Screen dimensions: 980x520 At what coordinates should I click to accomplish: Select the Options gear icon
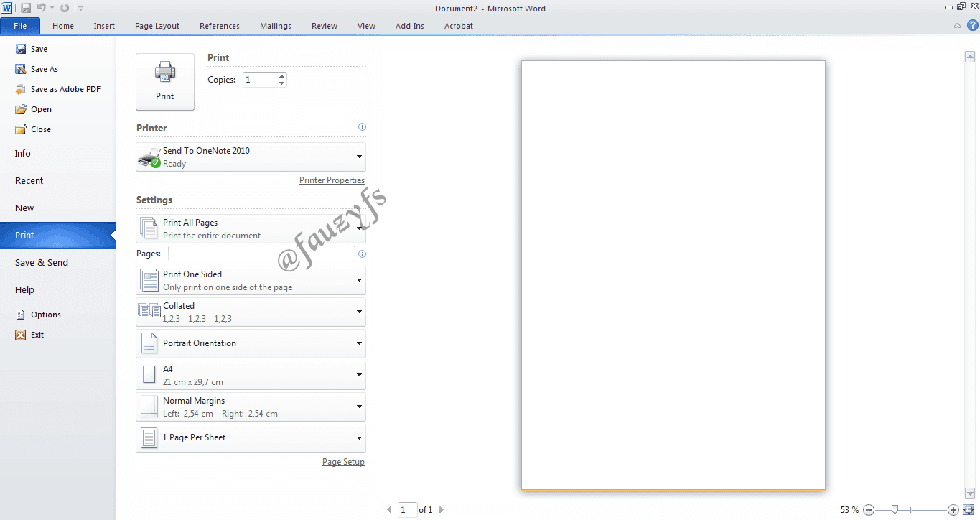click(x=21, y=314)
